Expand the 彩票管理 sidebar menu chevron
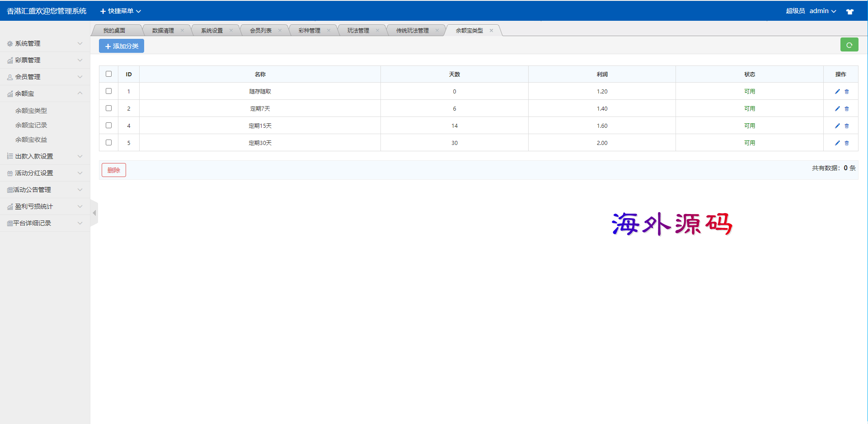Screen dimensions: 868x424 pyautogui.click(x=80, y=61)
